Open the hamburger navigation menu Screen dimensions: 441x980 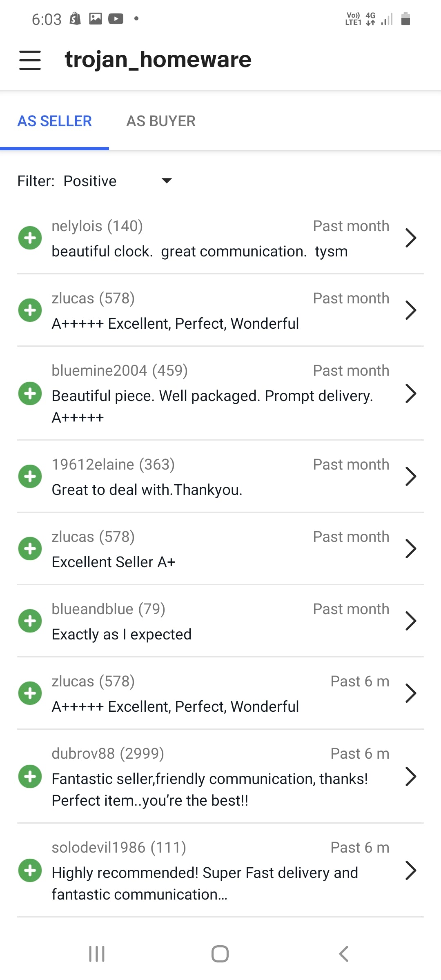point(30,60)
